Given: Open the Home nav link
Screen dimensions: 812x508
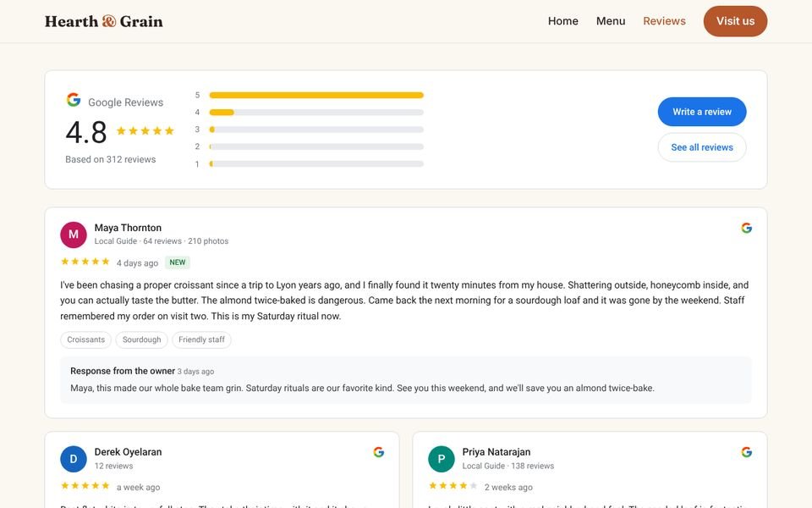Looking at the screenshot, I should (563, 21).
